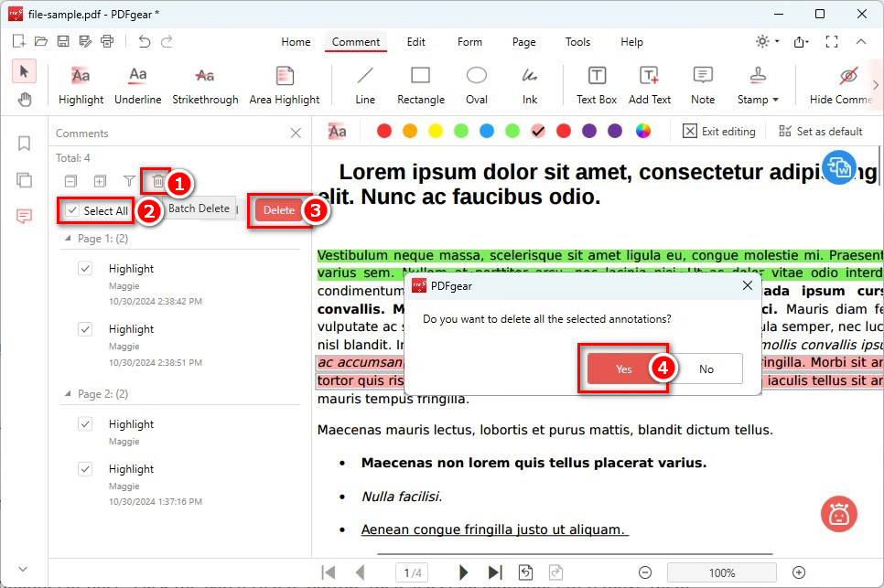Image resolution: width=884 pixels, height=588 pixels.
Task: Click the Batch Delete filter icon
Action: 129,182
